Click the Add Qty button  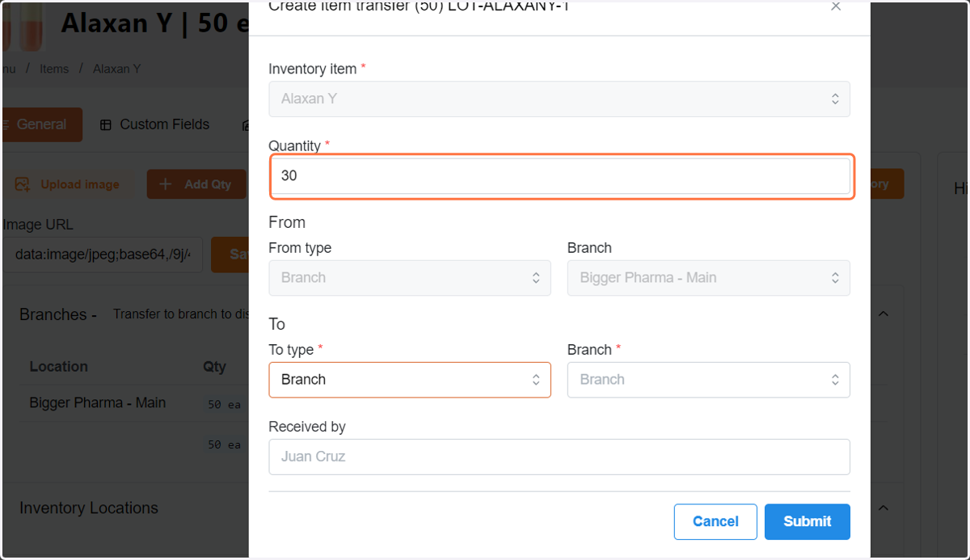196,184
